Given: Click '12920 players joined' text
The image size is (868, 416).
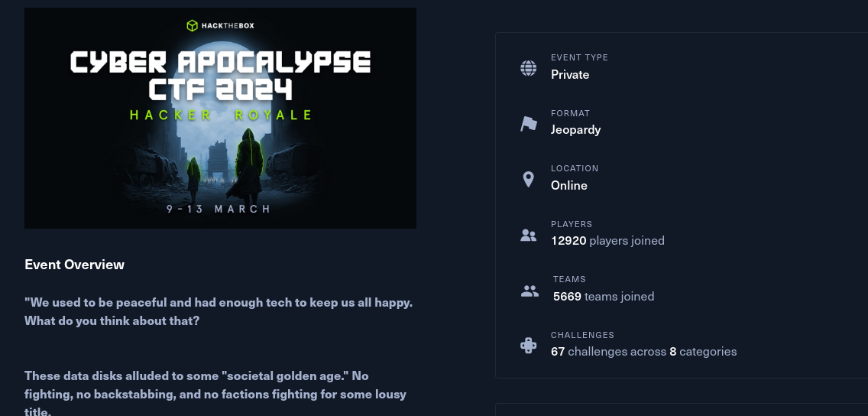Looking at the screenshot, I should coord(607,241).
